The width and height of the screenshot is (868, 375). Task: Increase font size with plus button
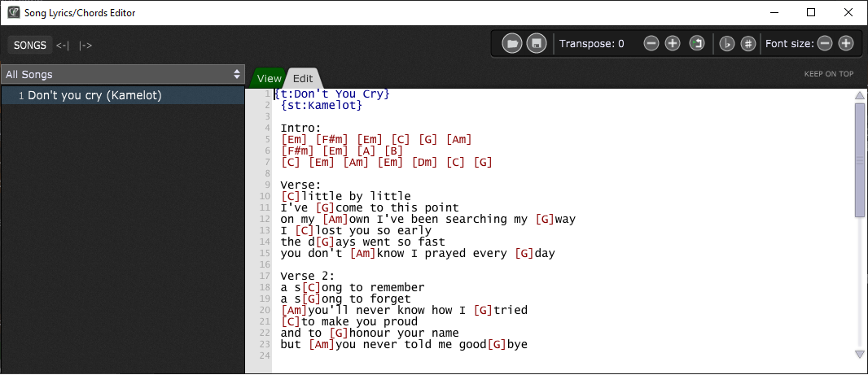click(x=846, y=44)
